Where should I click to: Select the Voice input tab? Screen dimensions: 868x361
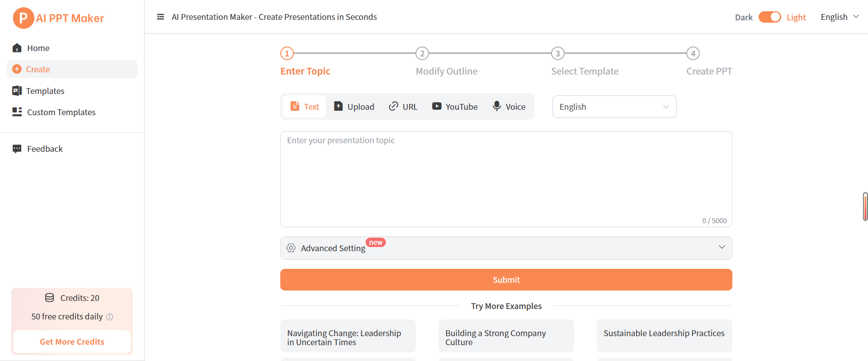pyautogui.click(x=509, y=107)
